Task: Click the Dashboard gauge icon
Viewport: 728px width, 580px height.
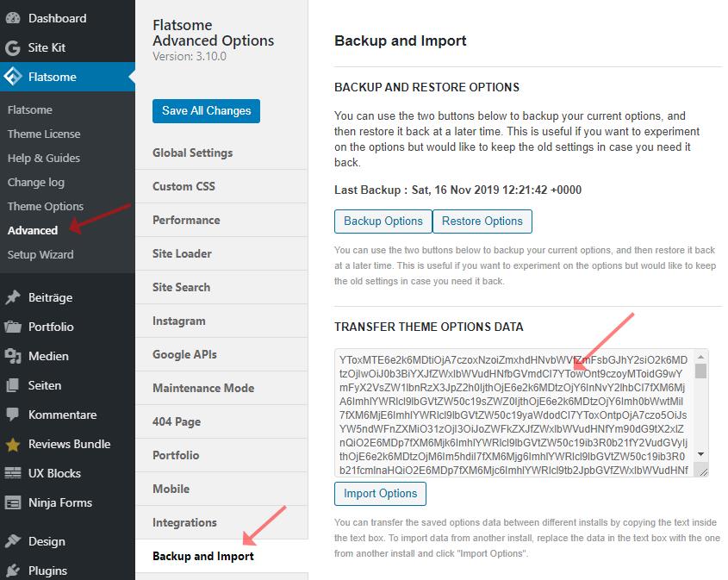Action: 13,18
